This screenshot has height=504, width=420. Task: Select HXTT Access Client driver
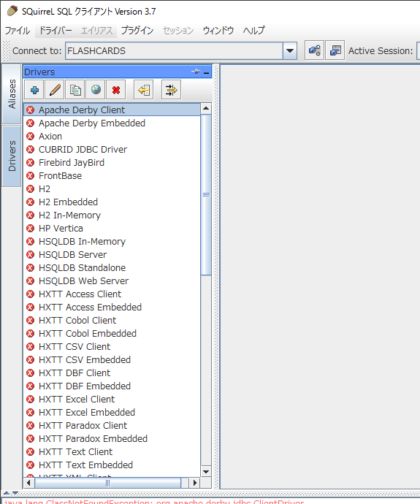point(112,294)
